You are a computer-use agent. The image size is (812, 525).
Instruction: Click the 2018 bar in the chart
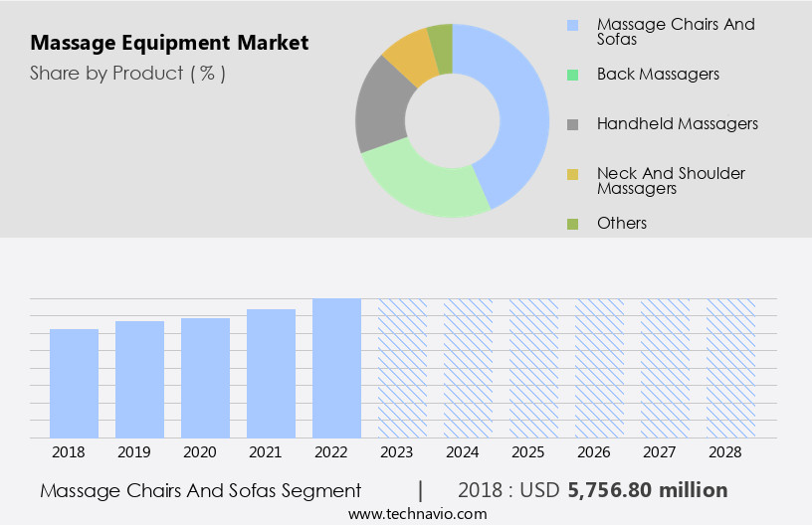(74, 383)
